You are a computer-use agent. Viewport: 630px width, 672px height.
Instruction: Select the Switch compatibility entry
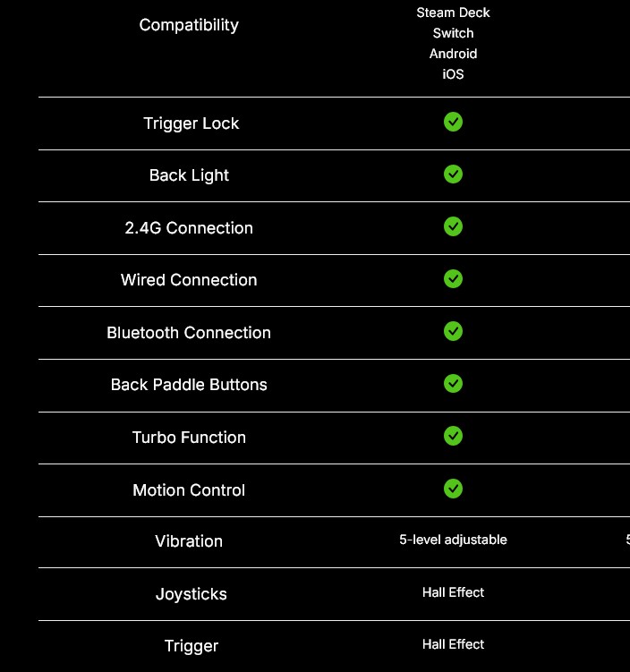pos(453,33)
